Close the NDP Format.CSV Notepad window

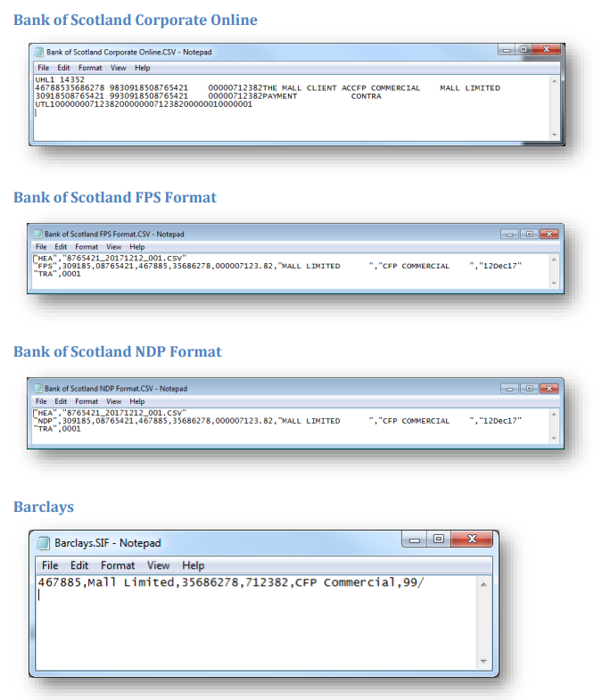pyautogui.click(x=549, y=389)
